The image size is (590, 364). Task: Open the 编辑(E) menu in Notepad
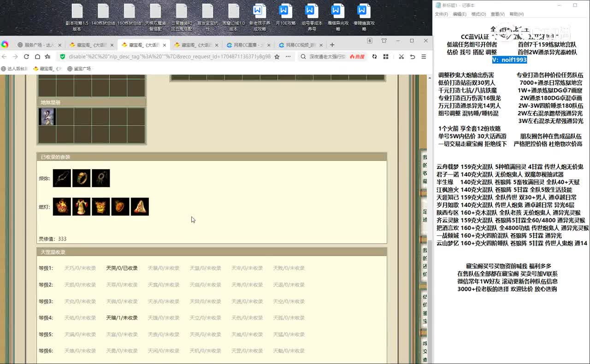[x=460, y=14]
